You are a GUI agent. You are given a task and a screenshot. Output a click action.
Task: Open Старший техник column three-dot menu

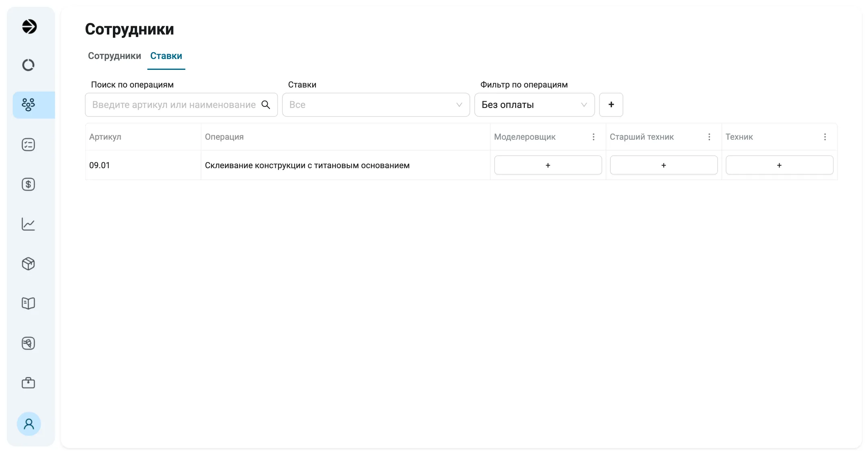pyautogui.click(x=709, y=137)
